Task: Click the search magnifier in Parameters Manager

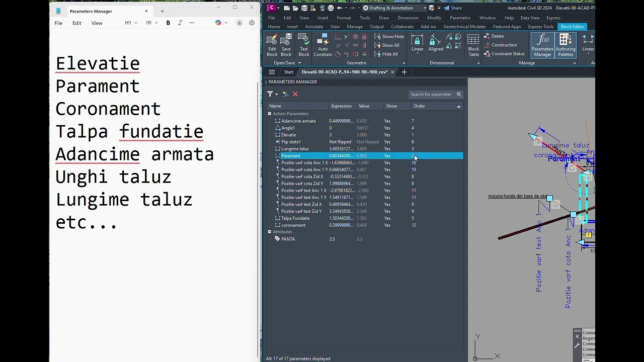Action: (459, 94)
